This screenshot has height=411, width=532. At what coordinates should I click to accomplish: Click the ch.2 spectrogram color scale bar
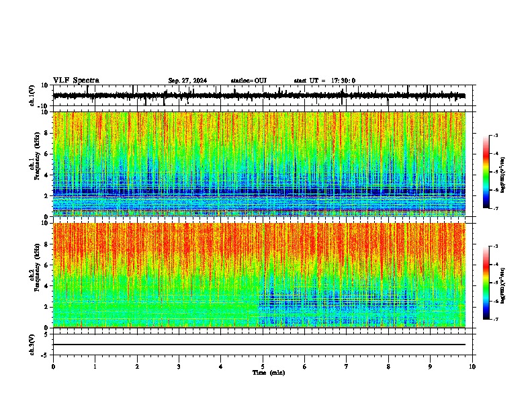point(486,283)
